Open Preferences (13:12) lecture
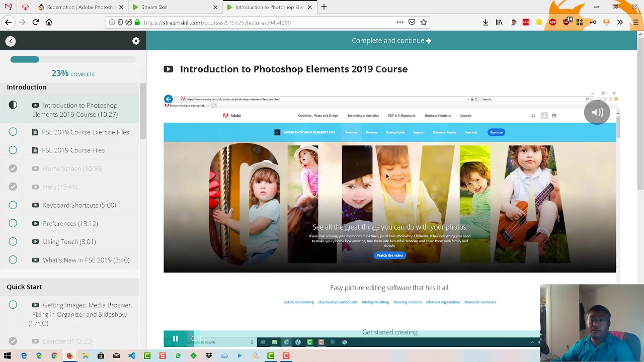The height and width of the screenshot is (362, 644). click(65, 223)
